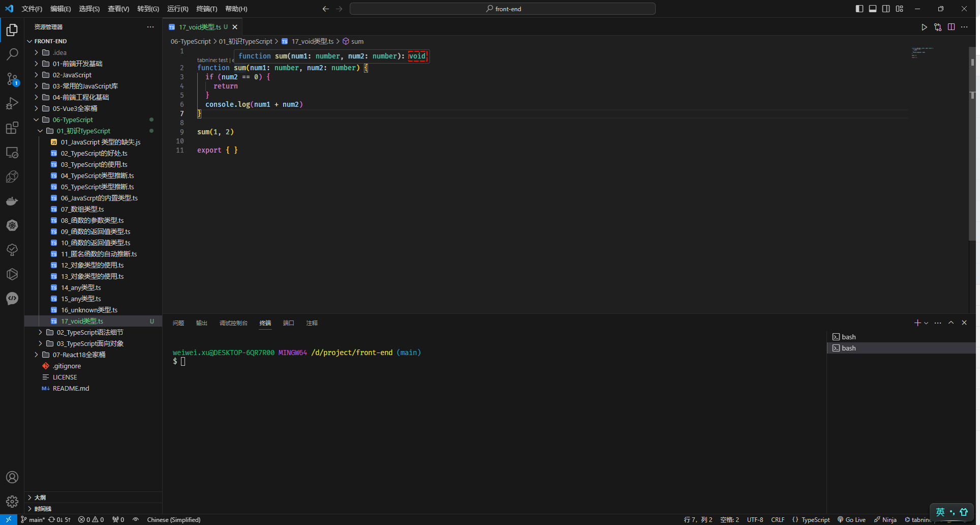Toggle the secondary side bar visibility
The width and height of the screenshot is (980, 525).
tap(886, 9)
